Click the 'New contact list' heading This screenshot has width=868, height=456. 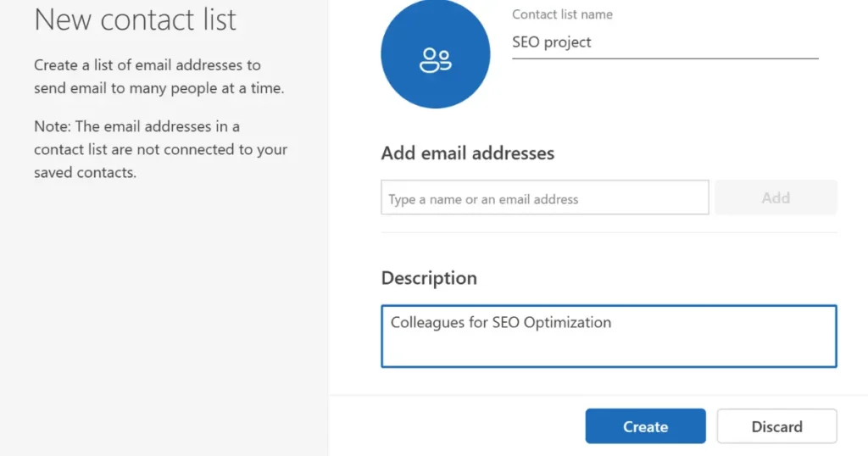(136, 19)
